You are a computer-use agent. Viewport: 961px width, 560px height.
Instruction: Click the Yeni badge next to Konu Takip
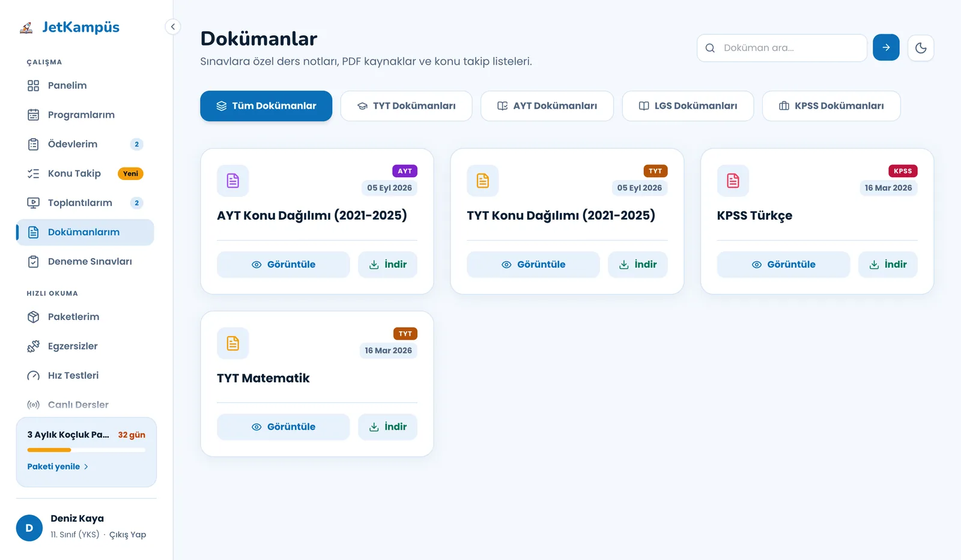point(130,174)
